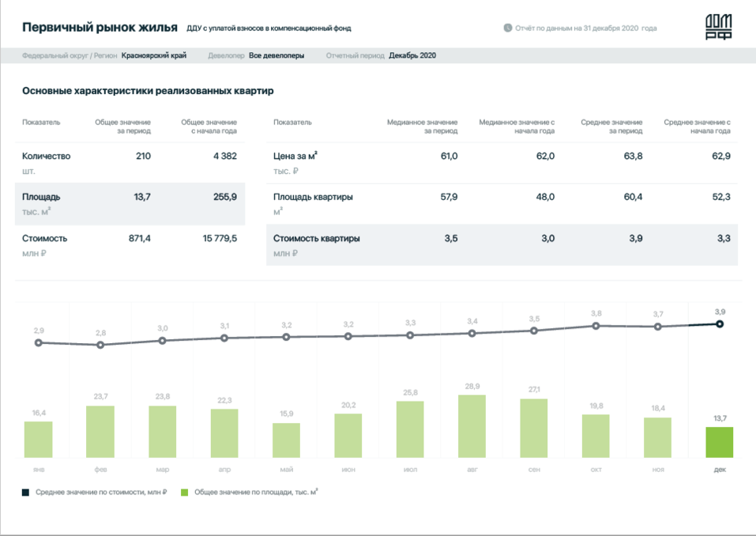Click the October line point labeled 3,8
The width and height of the screenshot is (756, 536).
point(596,325)
